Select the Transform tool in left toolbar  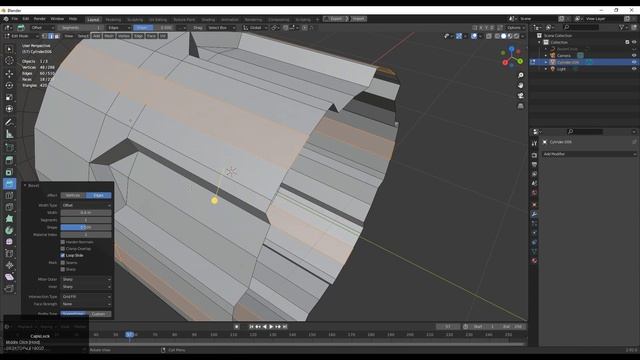(x=9, y=109)
